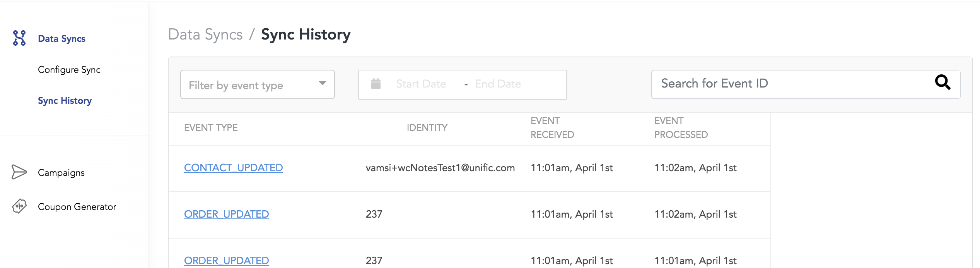The width and height of the screenshot is (980, 268).
Task: Go to Campaigns section
Action: (61, 173)
